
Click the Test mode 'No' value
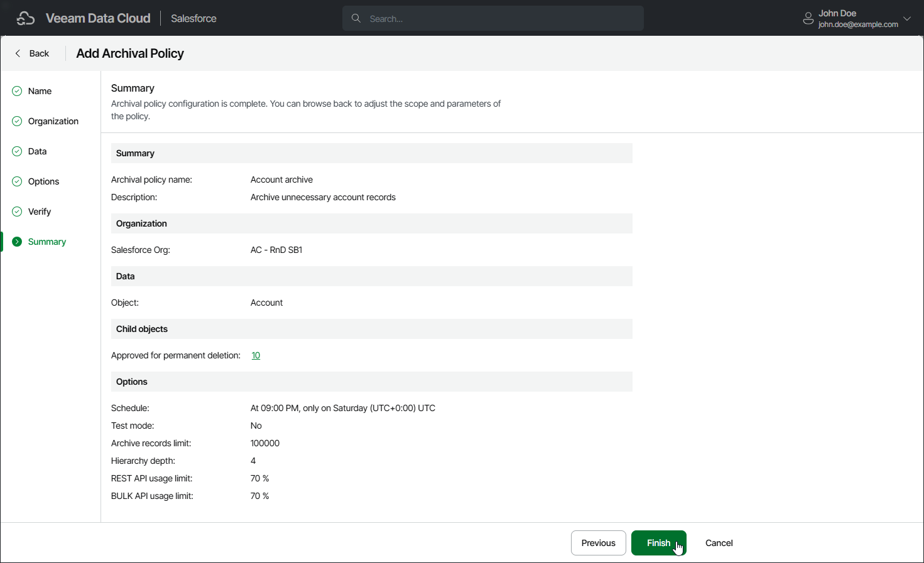[256, 426]
